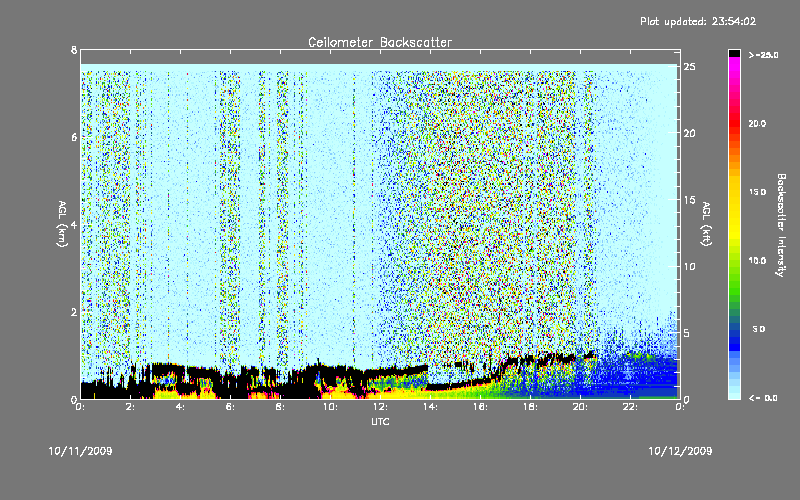
Task: Click the dark blue band near the 5.0 colorbar mark
Action: (734, 329)
